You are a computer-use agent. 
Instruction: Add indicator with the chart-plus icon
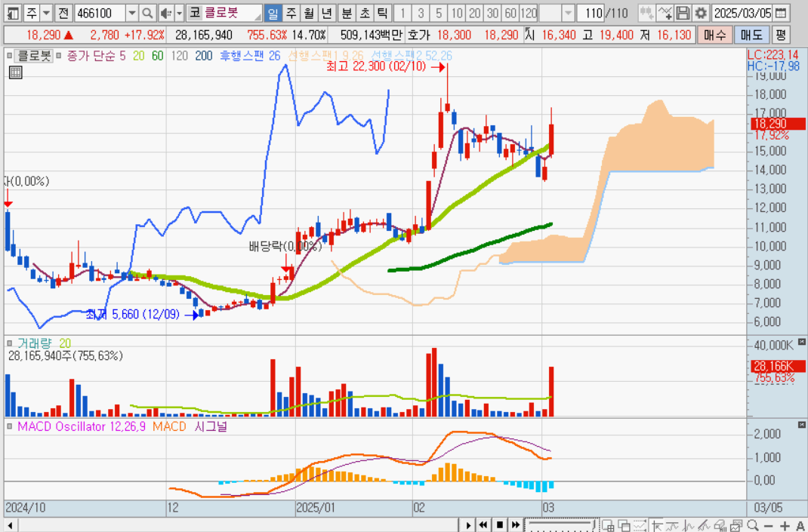[665, 13]
